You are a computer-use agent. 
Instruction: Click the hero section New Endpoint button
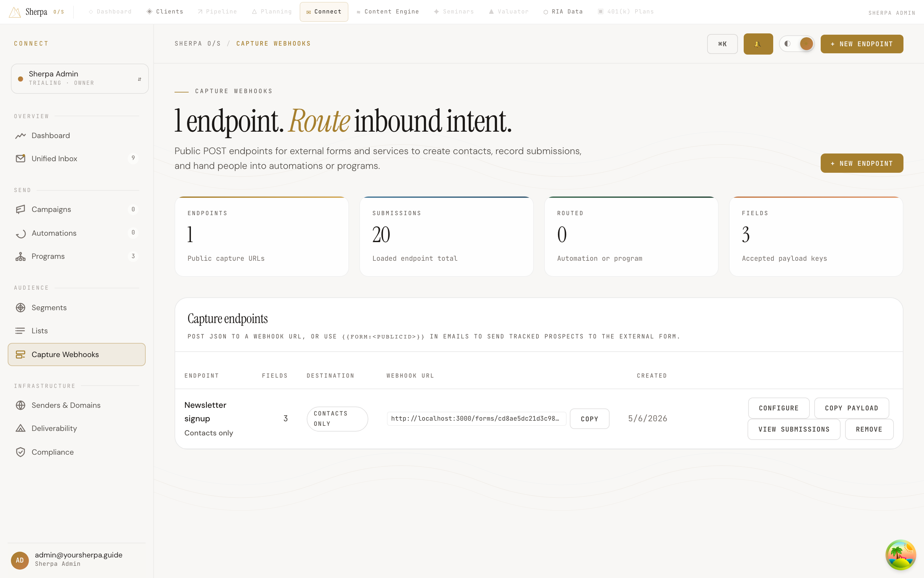pos(861,163)
